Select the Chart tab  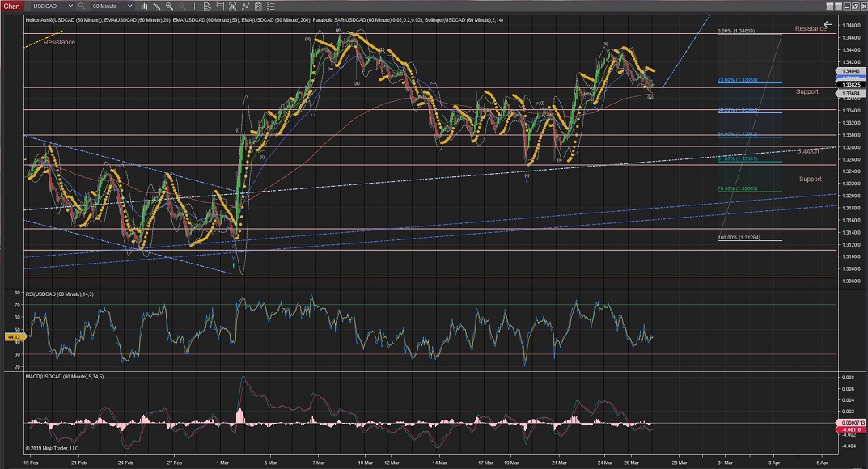pyautogui.click(x=12, y=6)
